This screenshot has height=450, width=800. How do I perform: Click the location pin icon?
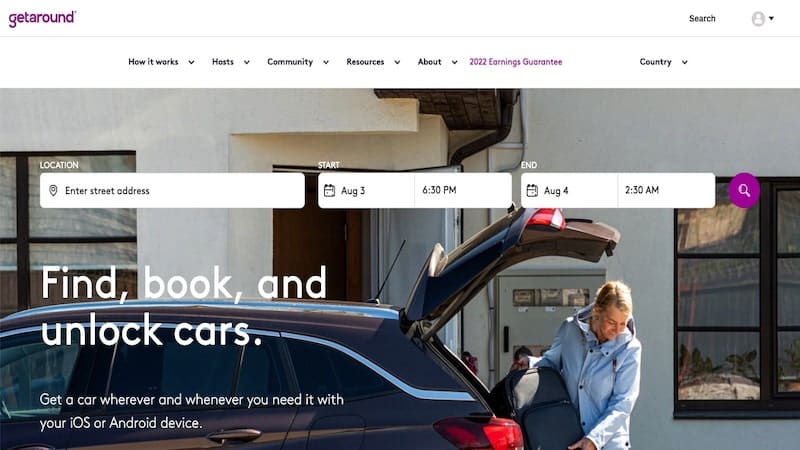pos(53,190)
